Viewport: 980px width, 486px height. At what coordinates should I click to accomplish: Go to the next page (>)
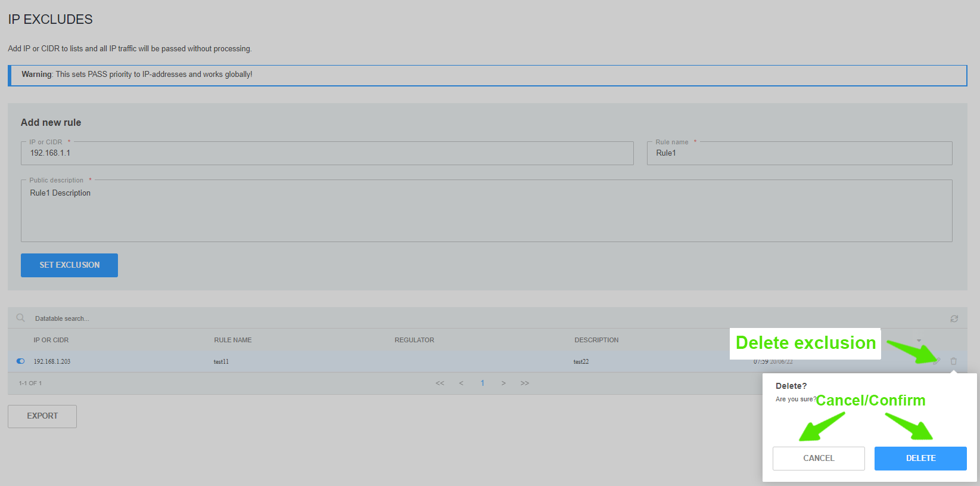pyautogui.click(x=503, y=383)
